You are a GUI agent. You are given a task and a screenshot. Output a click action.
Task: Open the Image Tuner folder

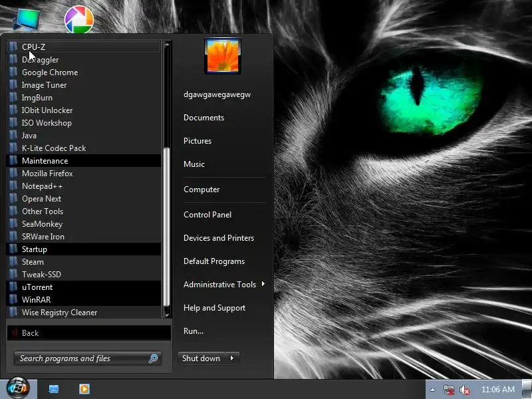coord(84,85)
